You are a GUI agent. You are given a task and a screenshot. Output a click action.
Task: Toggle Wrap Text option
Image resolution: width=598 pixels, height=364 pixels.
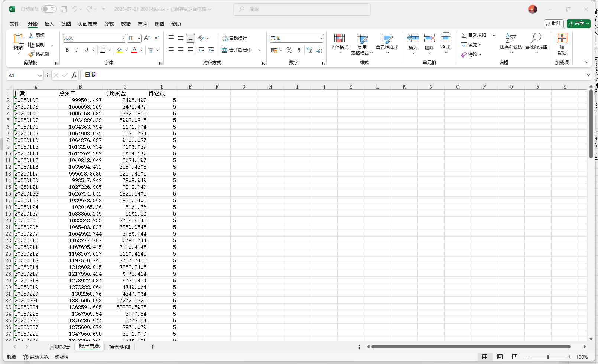coord(235,38)
